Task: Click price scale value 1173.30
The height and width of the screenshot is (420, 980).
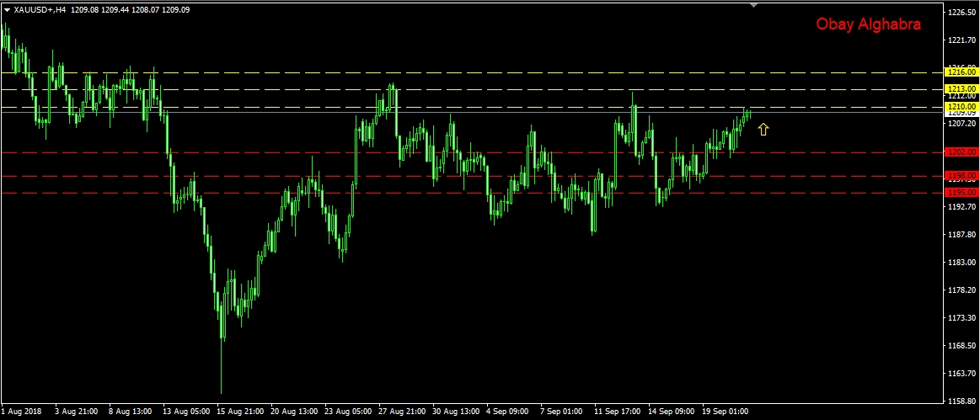Action: 962,318
